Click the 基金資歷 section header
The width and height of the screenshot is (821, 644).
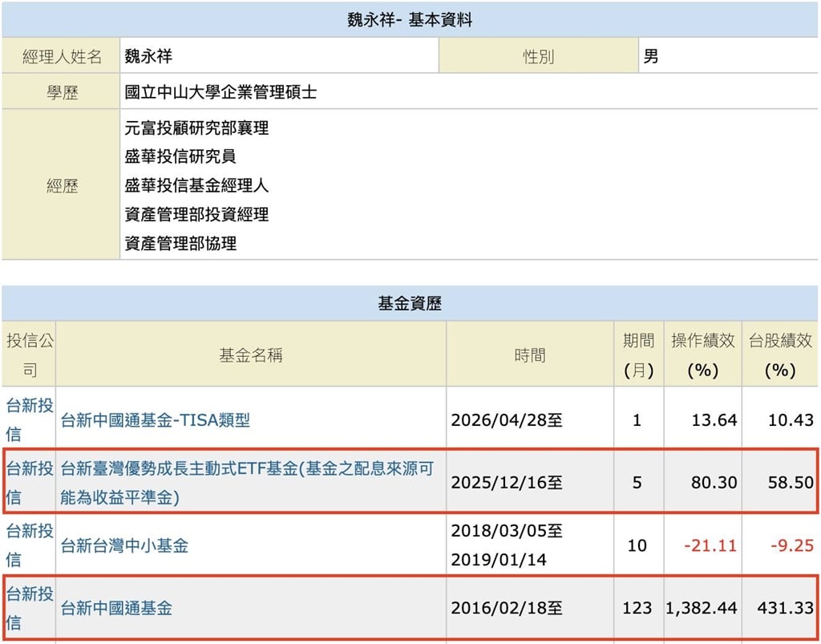(x=410, y=303)
